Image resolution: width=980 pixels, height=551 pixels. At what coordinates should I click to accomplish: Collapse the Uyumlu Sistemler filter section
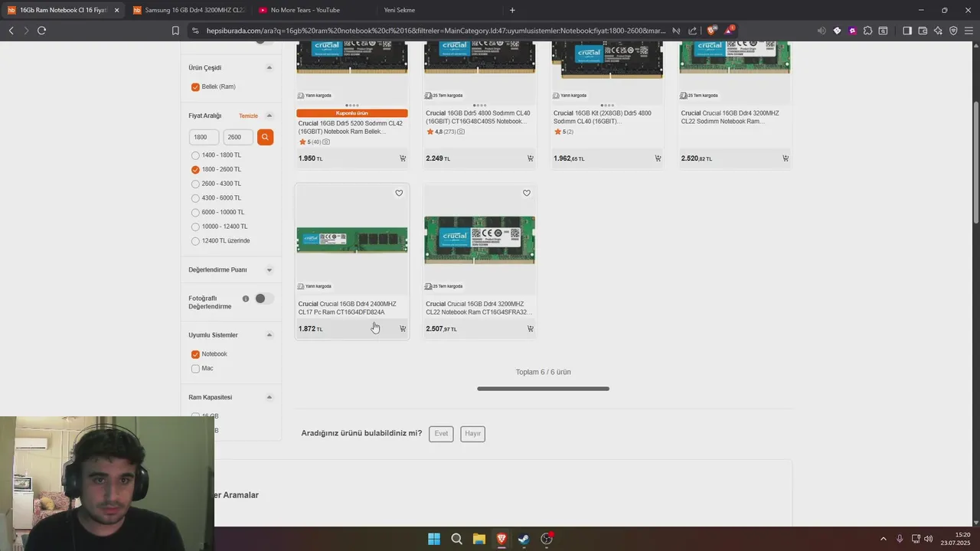click(x=269, y=335)
